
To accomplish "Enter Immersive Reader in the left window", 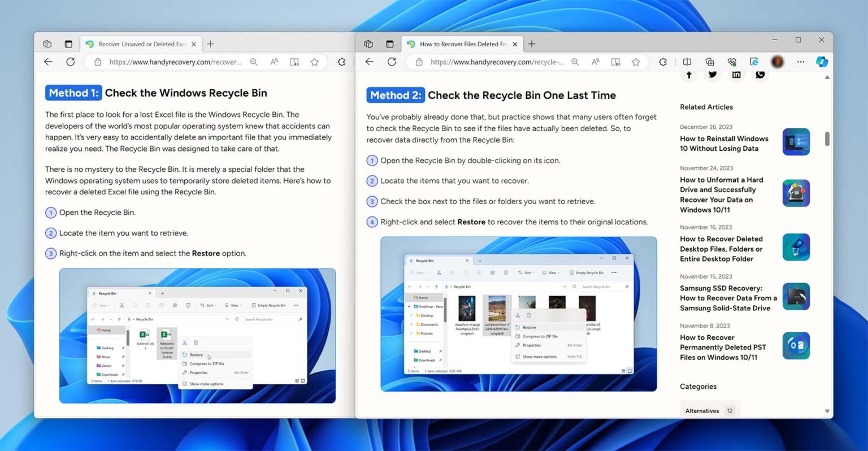I will pos(294,62).
